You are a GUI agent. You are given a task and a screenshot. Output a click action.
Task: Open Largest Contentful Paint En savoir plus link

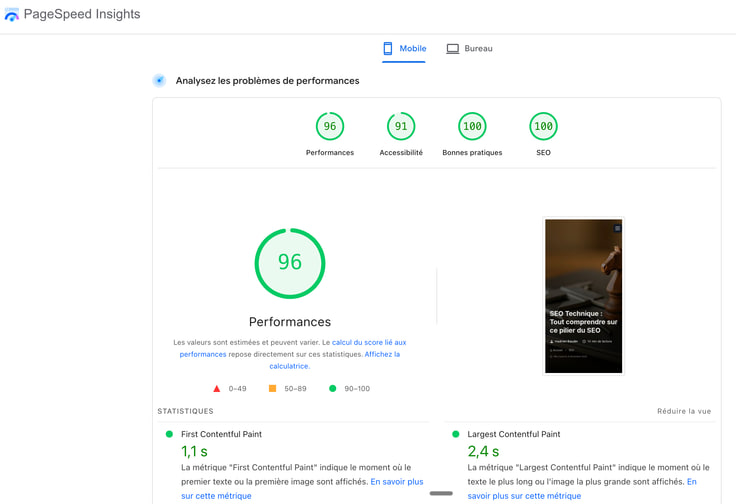(x=582, y=489)
